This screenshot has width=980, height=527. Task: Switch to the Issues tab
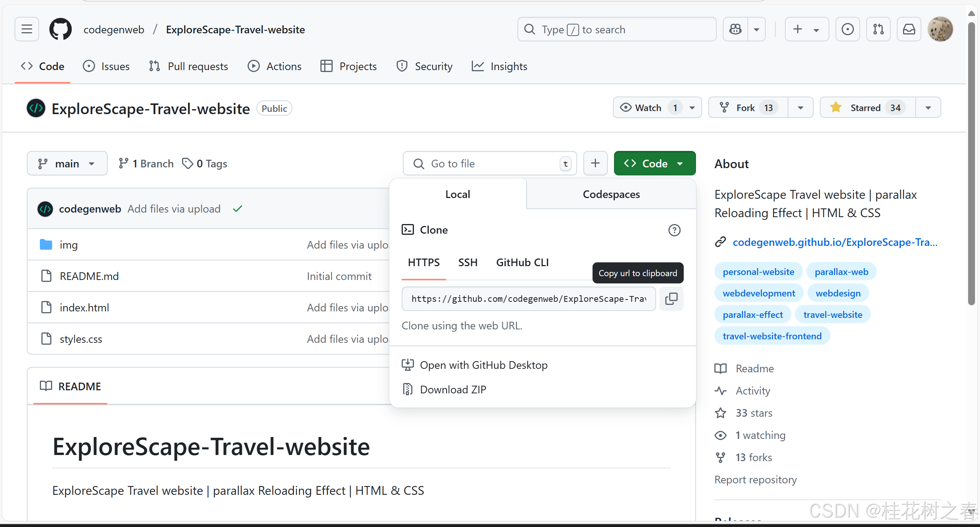(x=106, y=66)
